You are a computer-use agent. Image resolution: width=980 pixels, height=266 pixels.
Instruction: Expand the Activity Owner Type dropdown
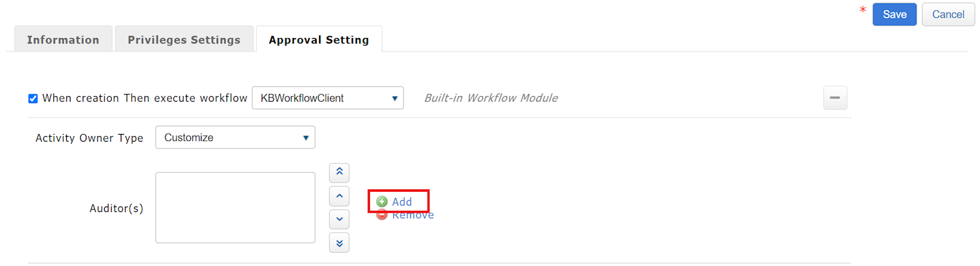click(235, 137)
